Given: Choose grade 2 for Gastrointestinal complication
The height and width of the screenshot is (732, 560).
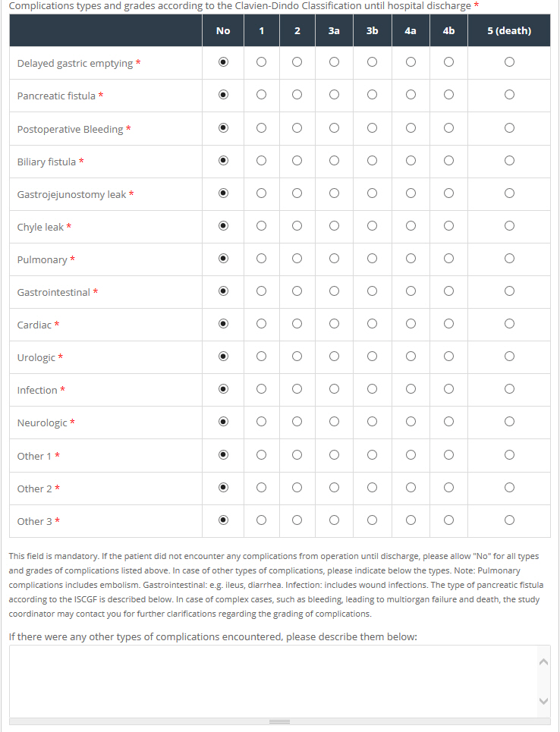Looking at the screenshot, I should point(297,291).
